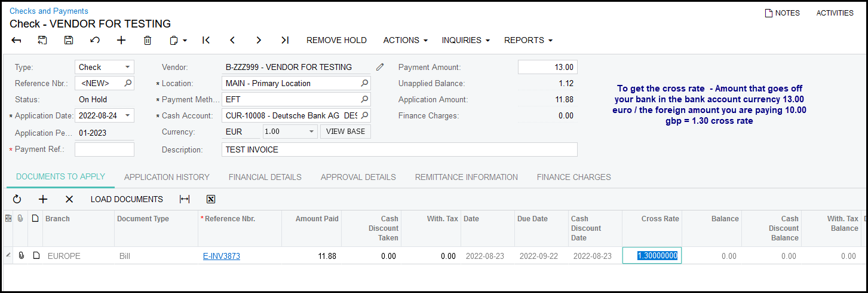868x293 pixels.
Task: Switch to the Remittance Information tab
Action: coord(466,177)
